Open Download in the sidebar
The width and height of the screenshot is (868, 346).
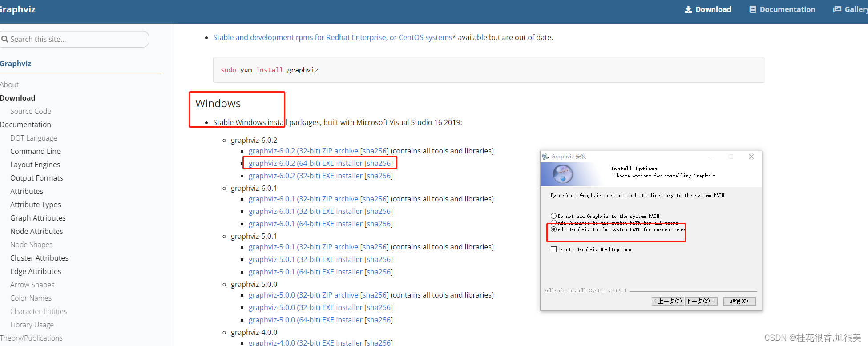[17, 98]
